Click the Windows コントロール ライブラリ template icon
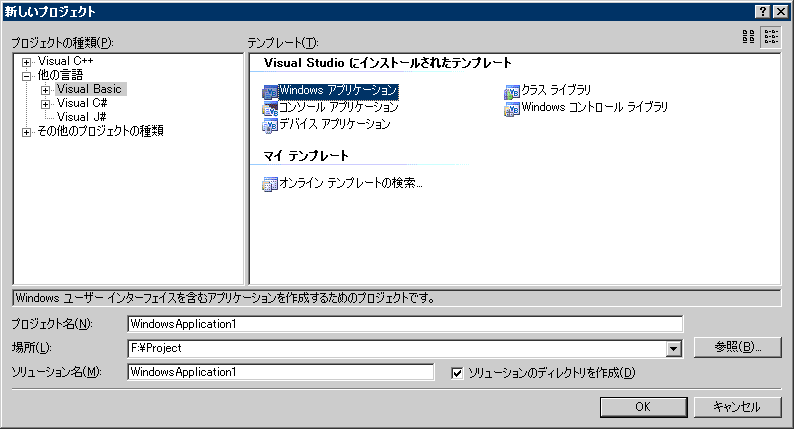The width and height of the screenshot is (794, 429). tap(512, 108)
